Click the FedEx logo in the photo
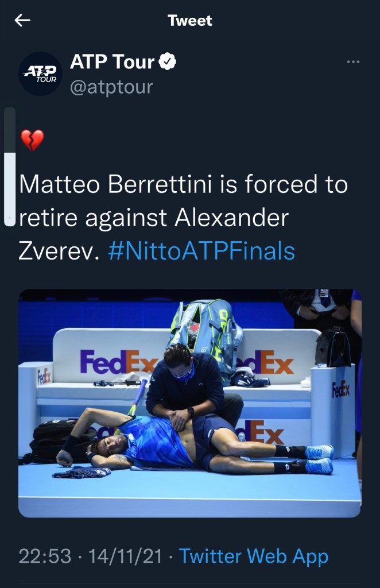The width and height of the screenshot is (380, 588). click(x=118, y=362)
